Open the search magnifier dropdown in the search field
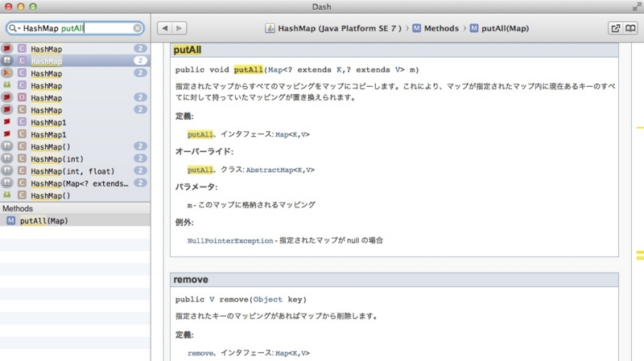644x361 pixels. pos(14,28)
